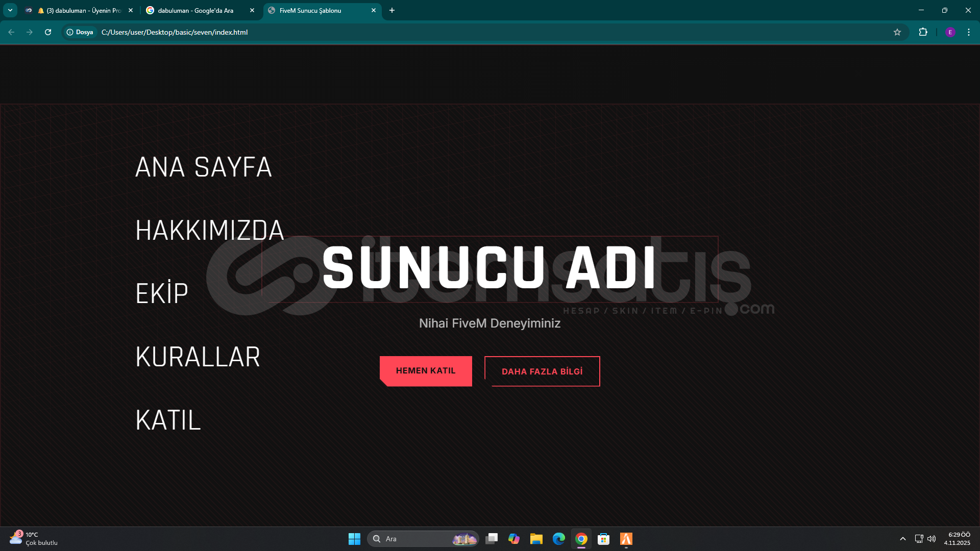Screen dimensions: 980x551
Task: Open File Explorer from taskbar
Action: (536, 539)
